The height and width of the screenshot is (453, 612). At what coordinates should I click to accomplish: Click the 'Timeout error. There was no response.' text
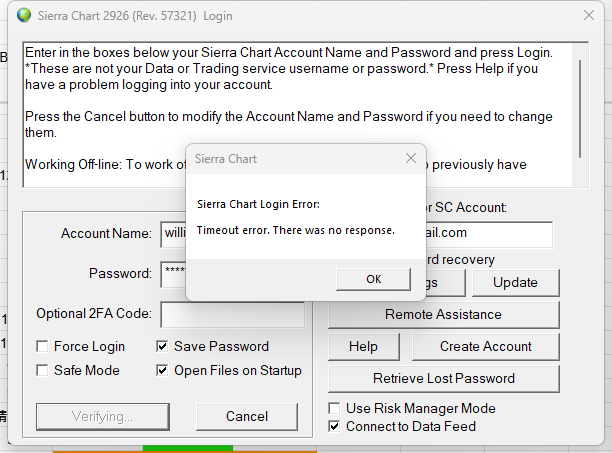(295, 231)
